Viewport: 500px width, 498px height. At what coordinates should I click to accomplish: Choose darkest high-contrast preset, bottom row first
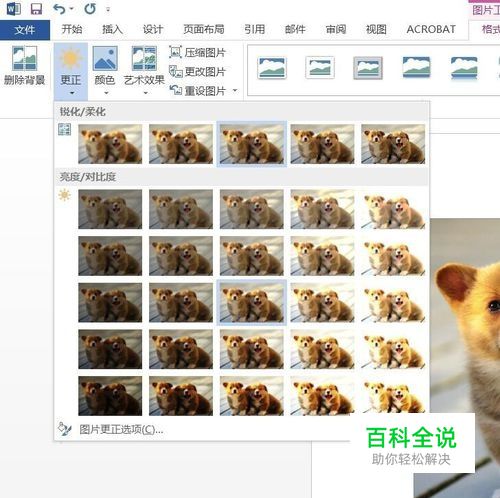110,396
